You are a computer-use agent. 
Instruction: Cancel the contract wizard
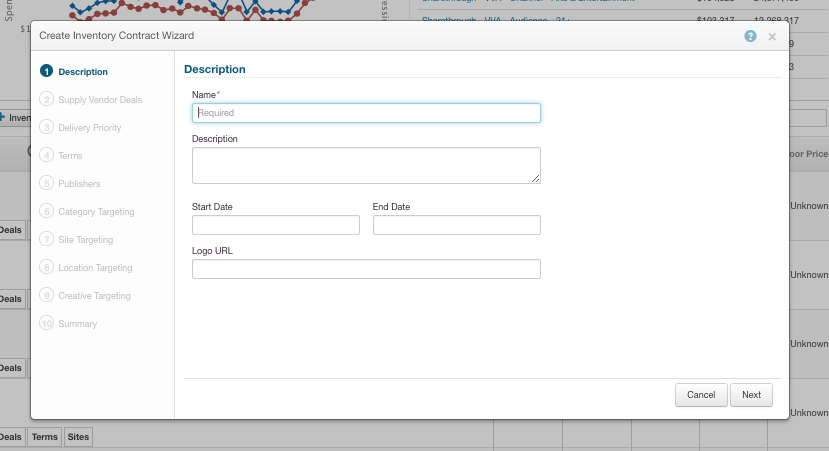[x=701, y=395]
